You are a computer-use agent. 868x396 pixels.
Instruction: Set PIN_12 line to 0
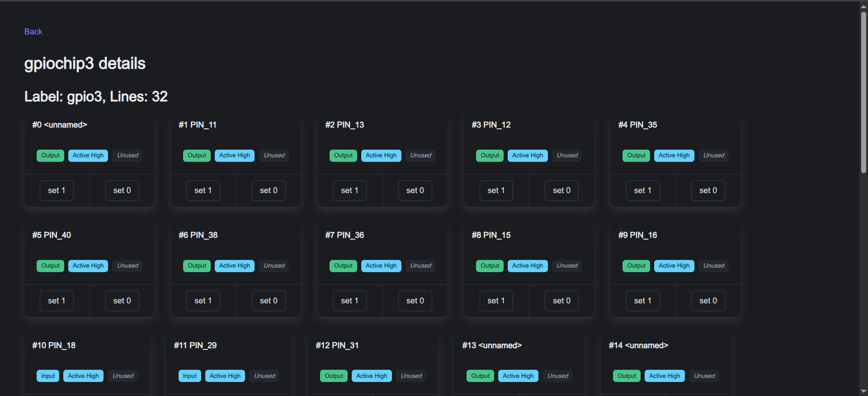[x=561, y=190]
